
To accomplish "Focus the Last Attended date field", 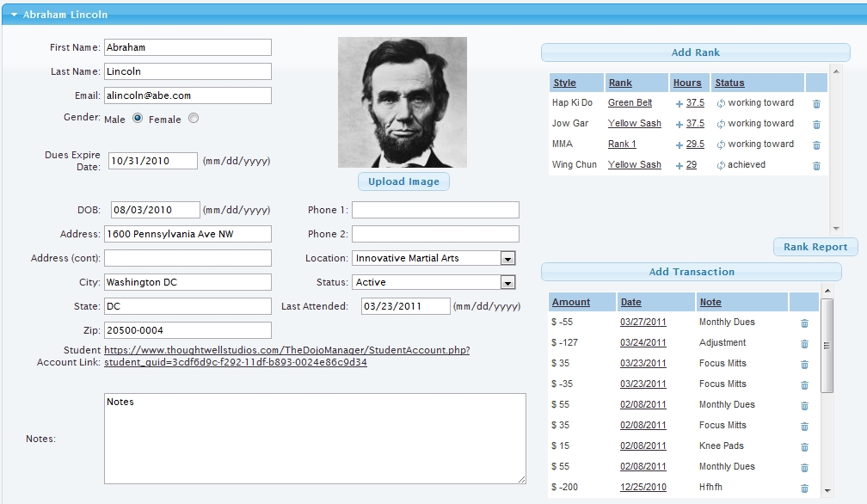I will pos(406,306).
